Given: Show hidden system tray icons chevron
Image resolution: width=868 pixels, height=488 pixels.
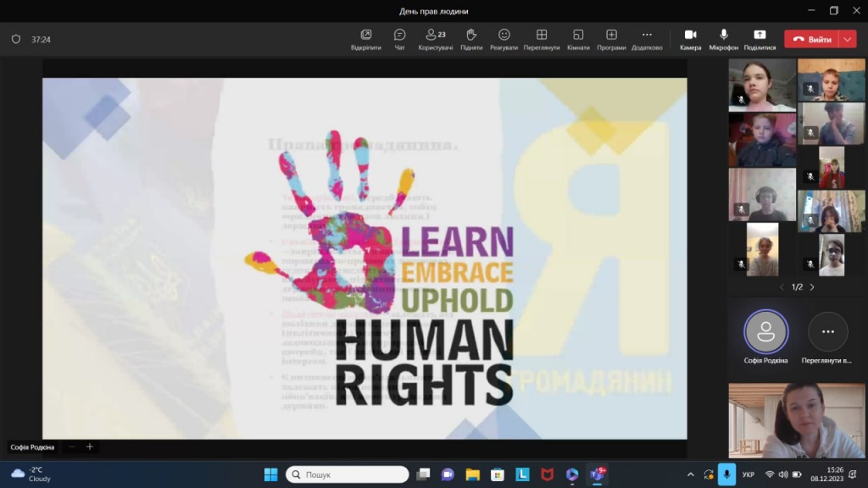Looking at the screenshot, I should pyautogui.click(x=690, y=474).
